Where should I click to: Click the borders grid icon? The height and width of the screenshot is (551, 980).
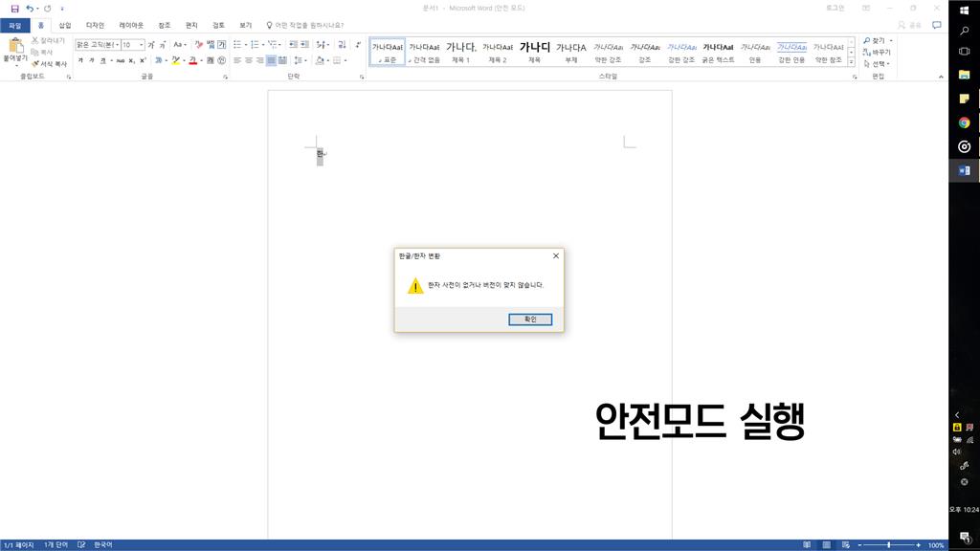(x=337, y=60)
